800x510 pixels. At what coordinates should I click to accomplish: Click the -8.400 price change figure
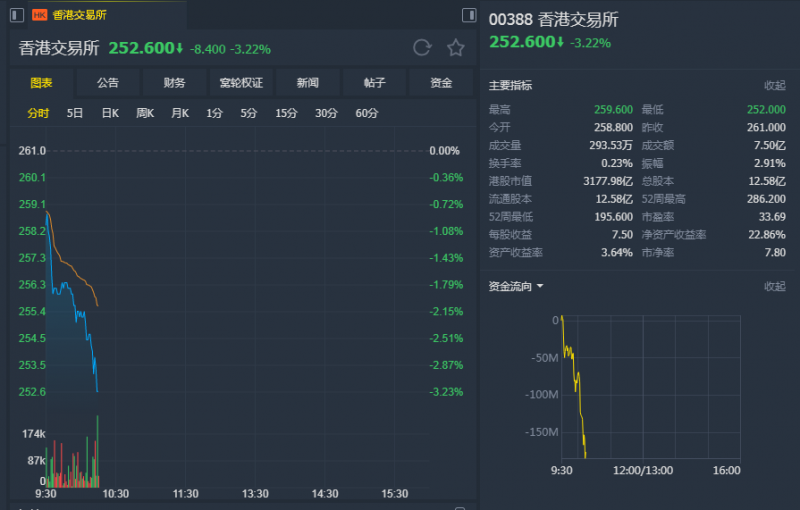coord(208,49)
